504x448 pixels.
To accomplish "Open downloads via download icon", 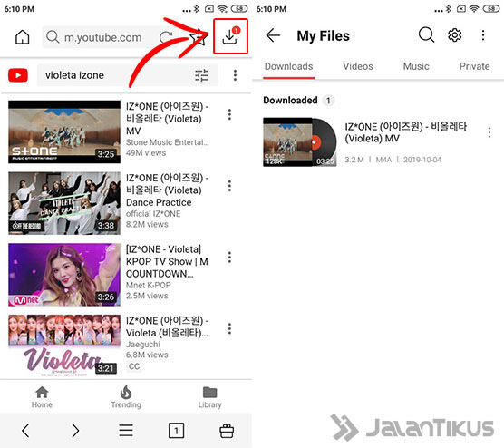I will 230,36.
